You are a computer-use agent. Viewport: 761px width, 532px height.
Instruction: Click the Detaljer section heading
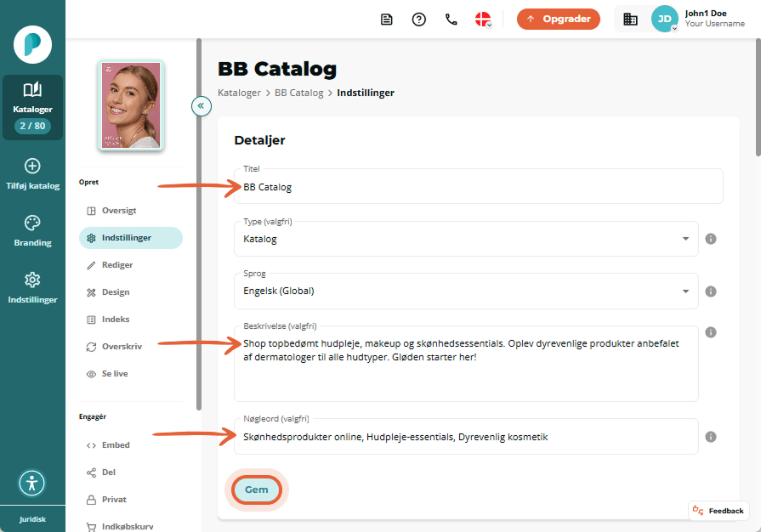pyautogui.click(x=259, y=140)
